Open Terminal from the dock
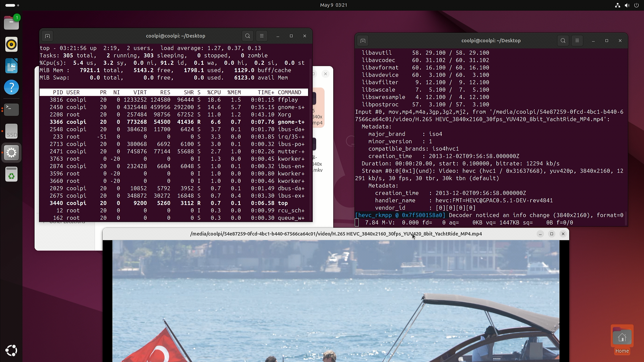Image resolution: width=644 pixels, height=362 pixels. 11,109
